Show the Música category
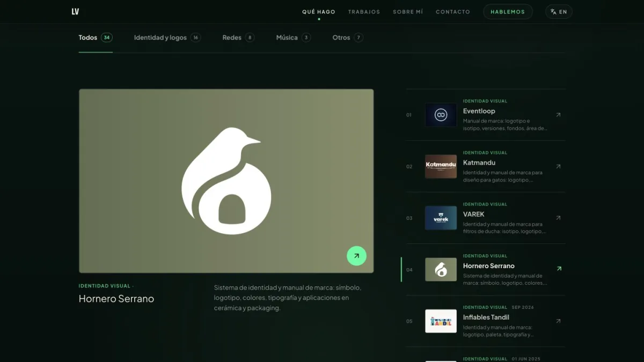644x362 pixels. click(x=294, y=38)
